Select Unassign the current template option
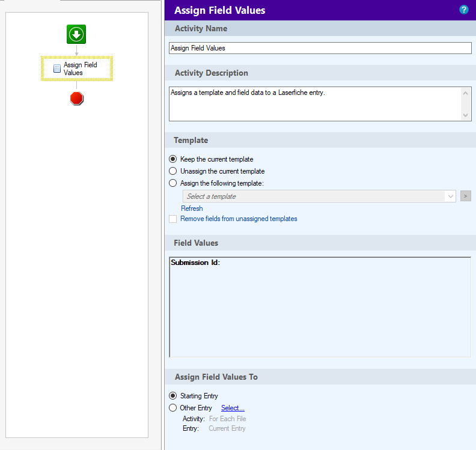 172,171
